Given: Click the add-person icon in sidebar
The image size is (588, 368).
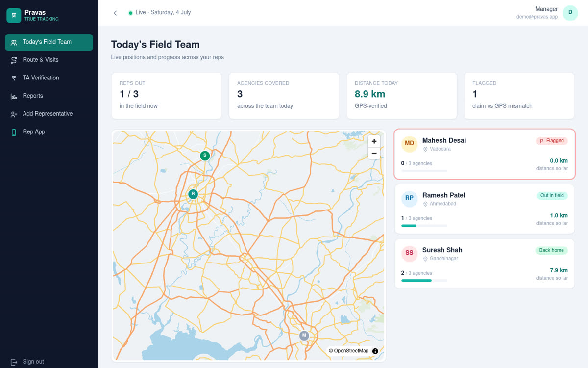Looking at the screenshot, I should pyautogui.click(x=14, y=114).
